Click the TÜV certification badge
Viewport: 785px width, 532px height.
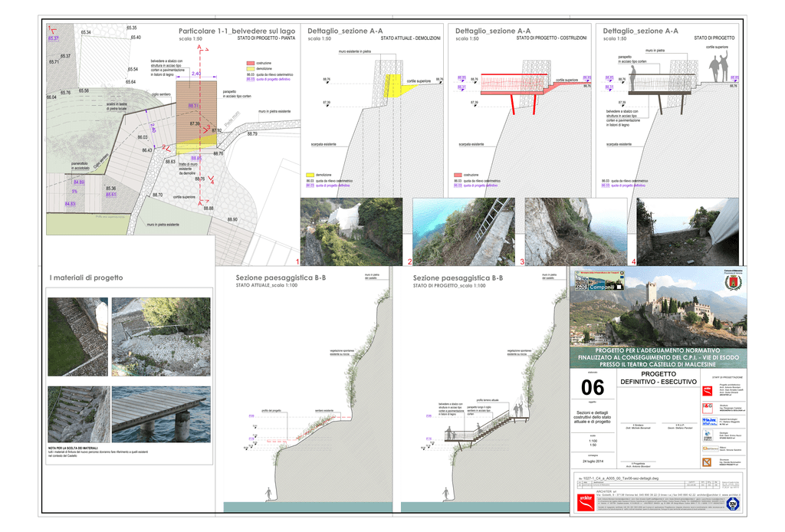point(734,503)
